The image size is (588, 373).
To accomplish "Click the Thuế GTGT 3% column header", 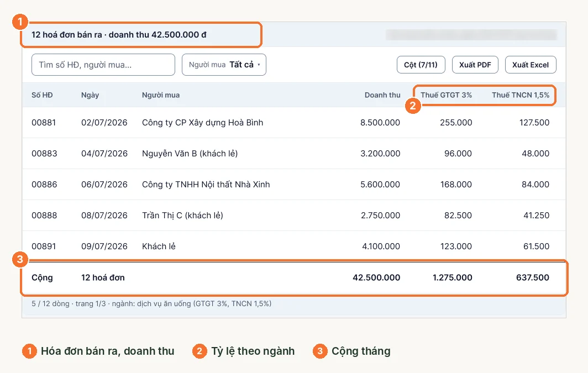I will [x=447, y=95].
